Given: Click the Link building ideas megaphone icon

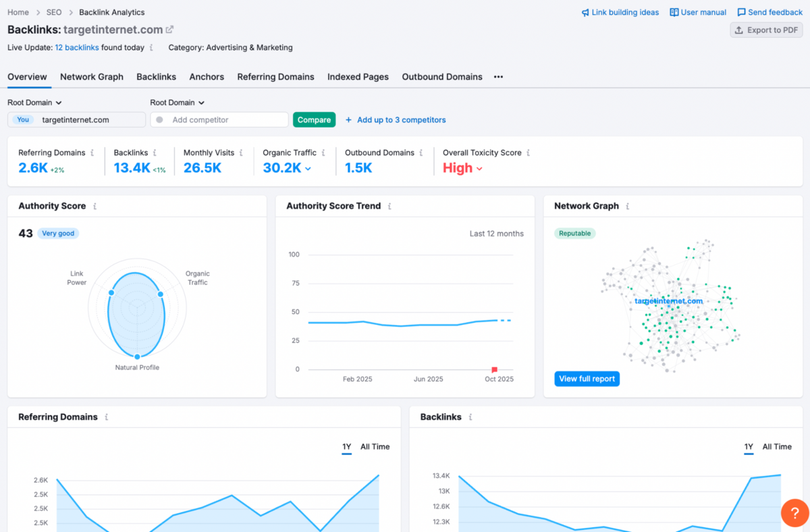Looking at the screenshot, I should (585, 12).
